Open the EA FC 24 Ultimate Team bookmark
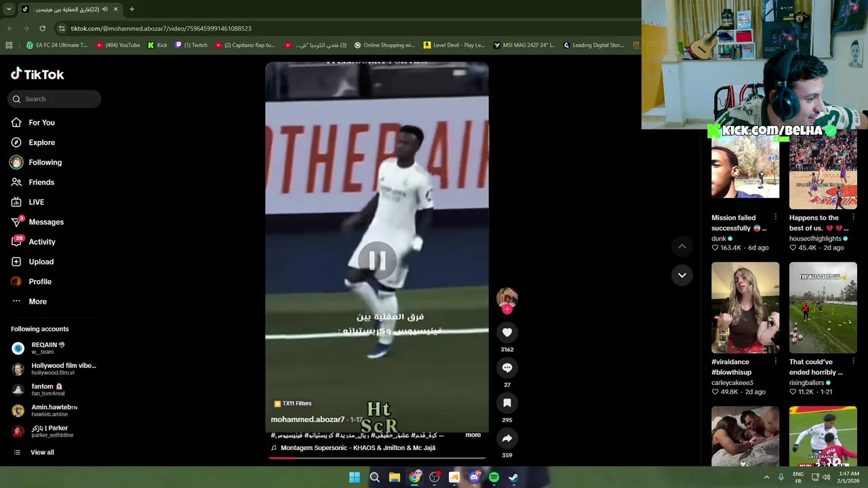This screenshot has width=868, height=488. [57, 45]
